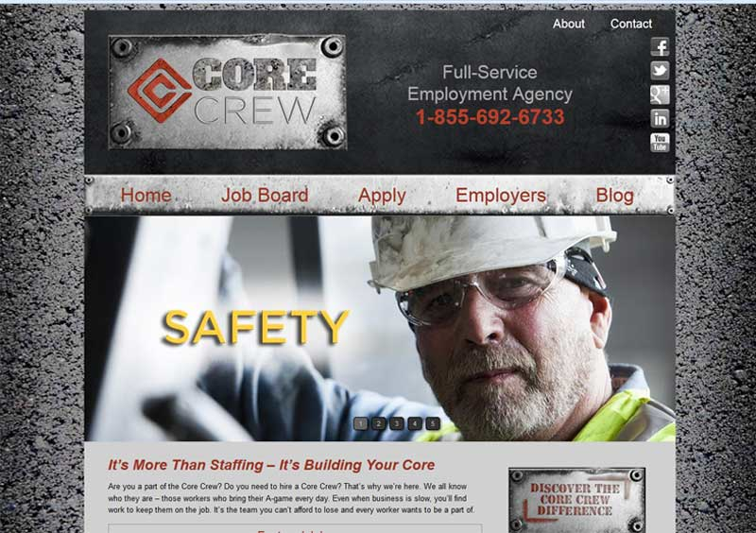Switch to banner slide 2

pyautogui.click(x=379, y=423)
